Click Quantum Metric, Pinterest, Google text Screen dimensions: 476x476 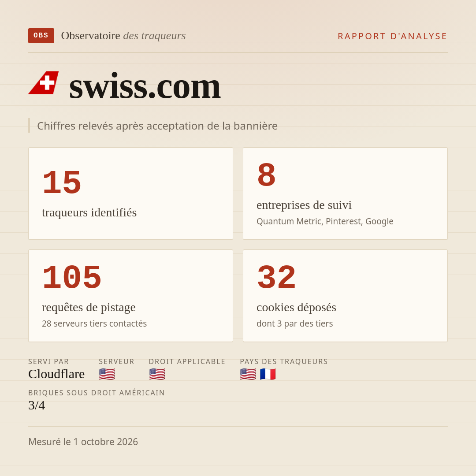pyautogui.click(x=325, y=221)
